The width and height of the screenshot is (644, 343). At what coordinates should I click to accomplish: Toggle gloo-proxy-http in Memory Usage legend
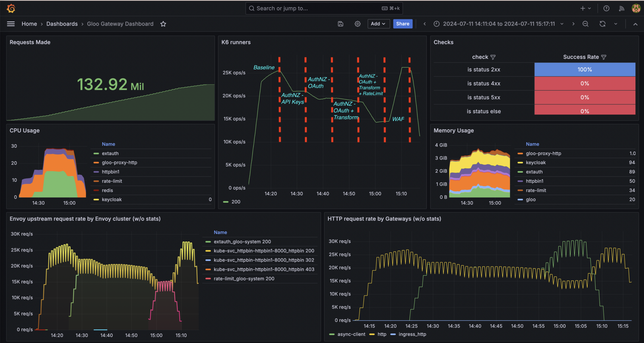pos(543,153)
